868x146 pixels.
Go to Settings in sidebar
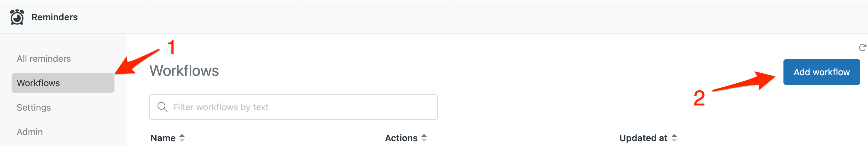pyautogui.click(x=34, y=107)
